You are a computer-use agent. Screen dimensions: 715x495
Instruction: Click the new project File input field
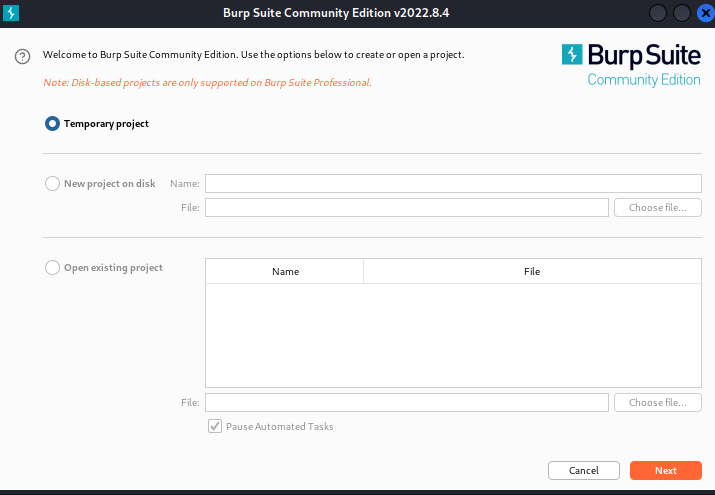407,207
